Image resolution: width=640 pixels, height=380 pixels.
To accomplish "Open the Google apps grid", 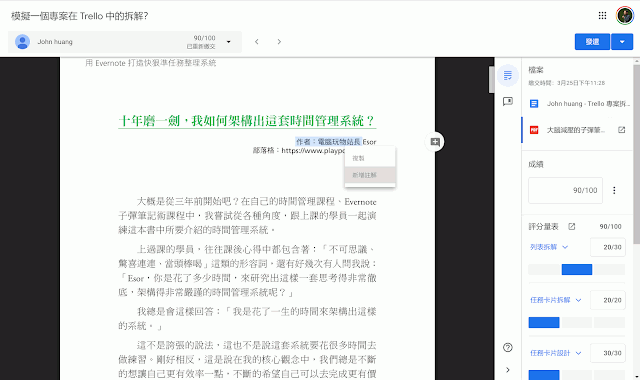I will (602, 16).
